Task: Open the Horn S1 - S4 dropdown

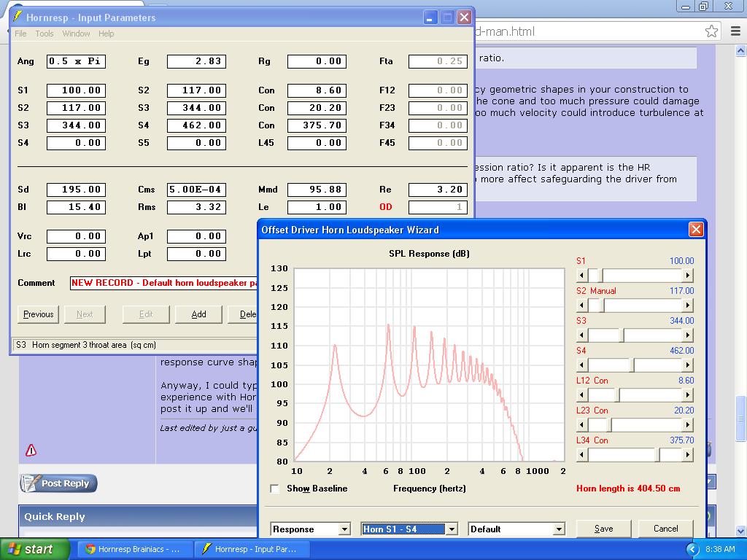Action: pyautogui.click(x=452, y=529)
